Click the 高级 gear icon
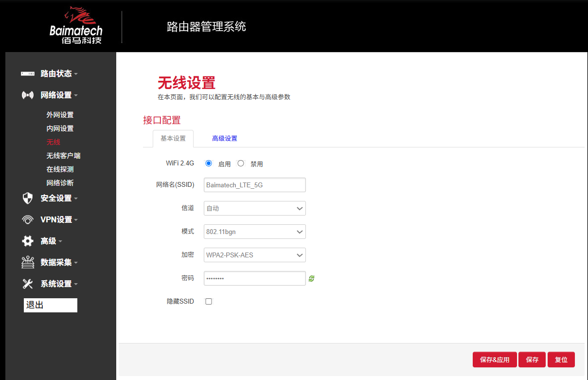This screenshot has width=588, height=380. (27, 241)
